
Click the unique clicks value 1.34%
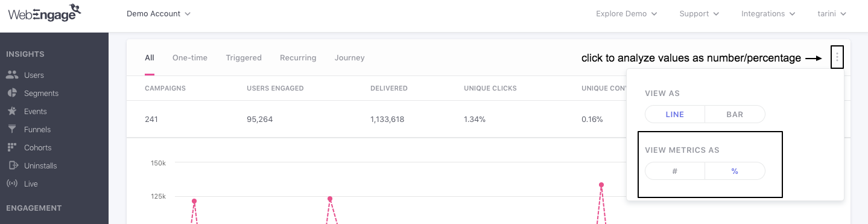click(x=475, y=120)
